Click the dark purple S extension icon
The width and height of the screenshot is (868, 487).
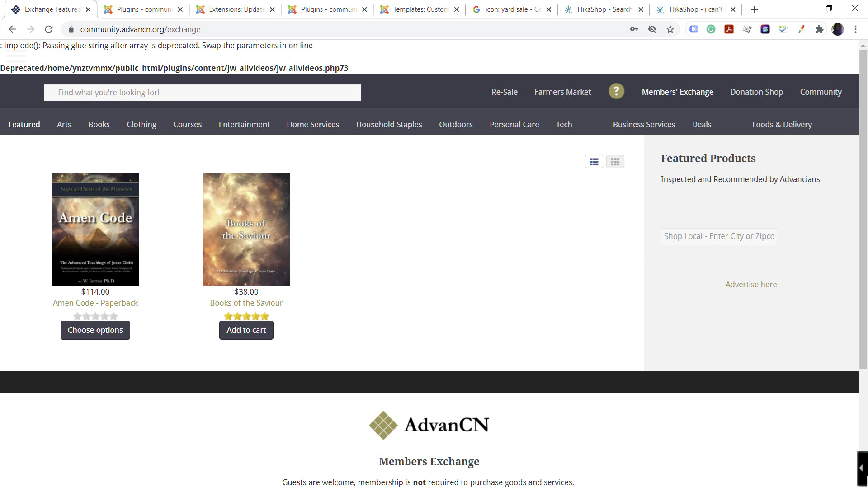(765, 29)
